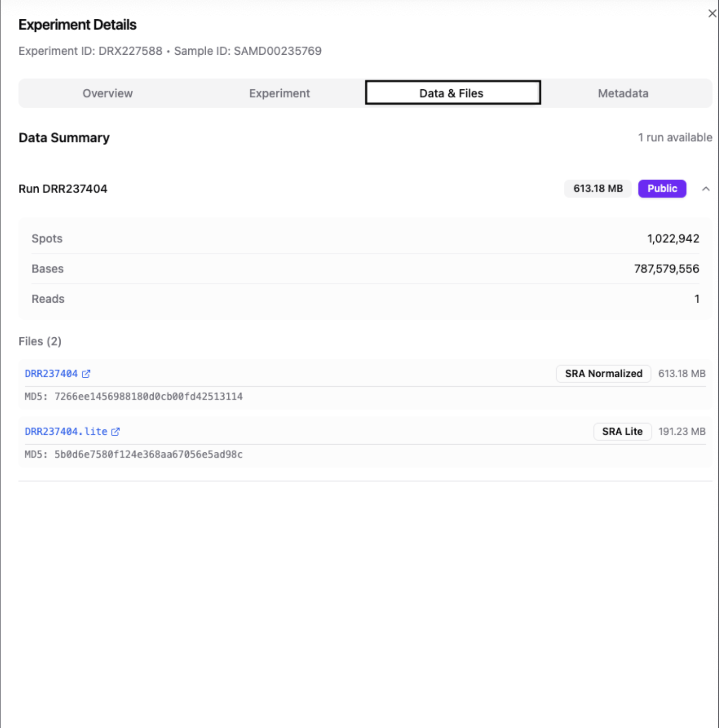Screen dimensions: 719x728
Task: Select the Data & Files tab
Action: click(452, 93)
